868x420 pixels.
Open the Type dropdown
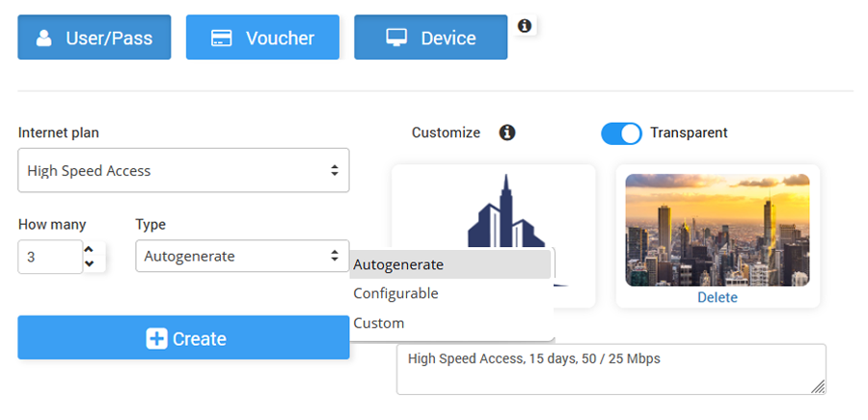[x=242, y=256]
